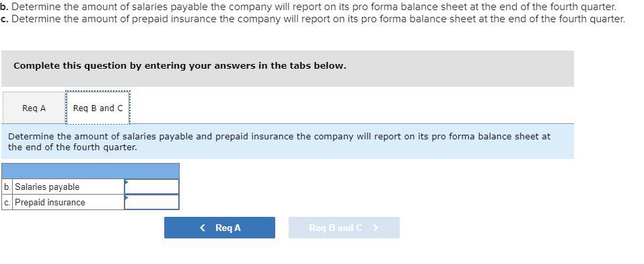Screen dimensions: 644x264
Task: Click the blue header row of the table
Action: click(x=90, y=171)
